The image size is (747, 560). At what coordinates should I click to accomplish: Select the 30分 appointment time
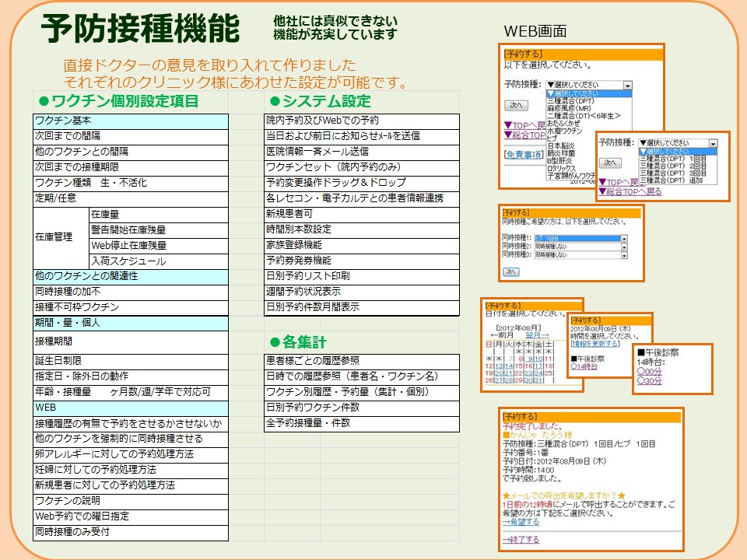click(x=650, y=381)
